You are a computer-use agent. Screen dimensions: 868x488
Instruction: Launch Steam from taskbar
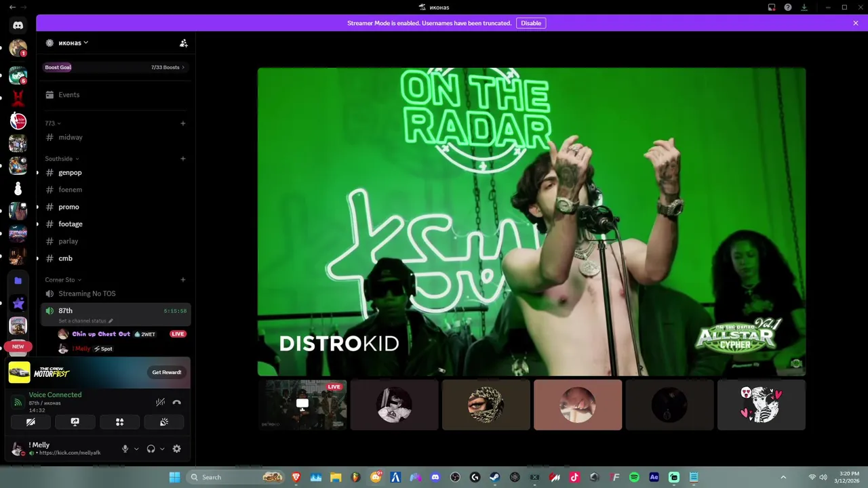point(495,477)
